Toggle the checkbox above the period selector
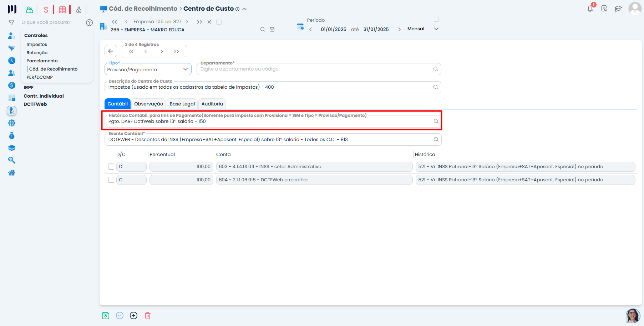This screenshot has width=644, height=326. tap(436, 19)
